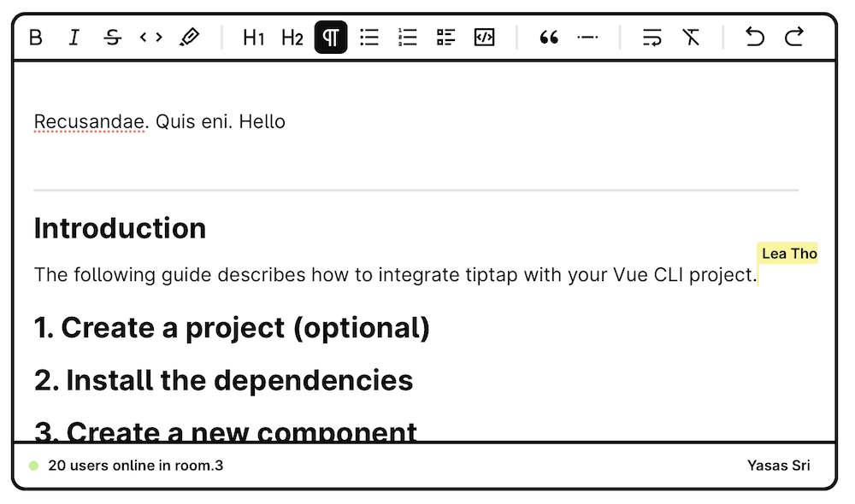Click the Yasas Sri username button
Viewport: 855px width, 504px height.
778,466
